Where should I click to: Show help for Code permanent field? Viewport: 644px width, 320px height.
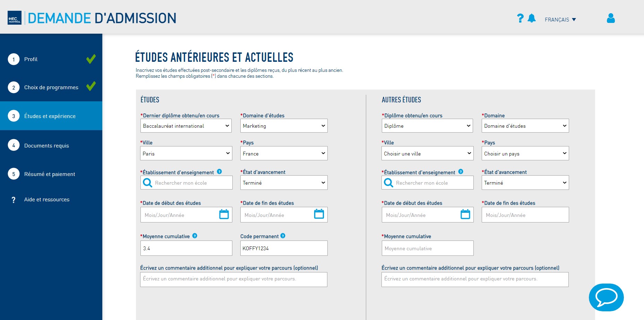coord(283,236)
